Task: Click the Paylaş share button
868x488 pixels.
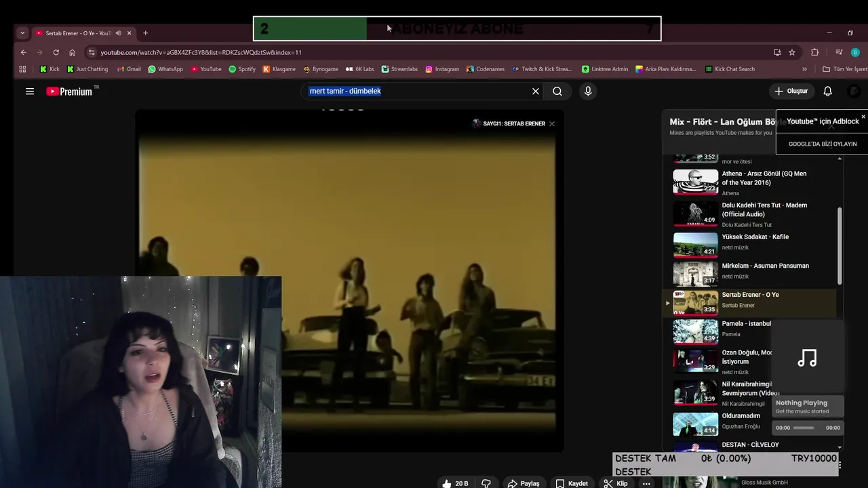Action: 524,483
